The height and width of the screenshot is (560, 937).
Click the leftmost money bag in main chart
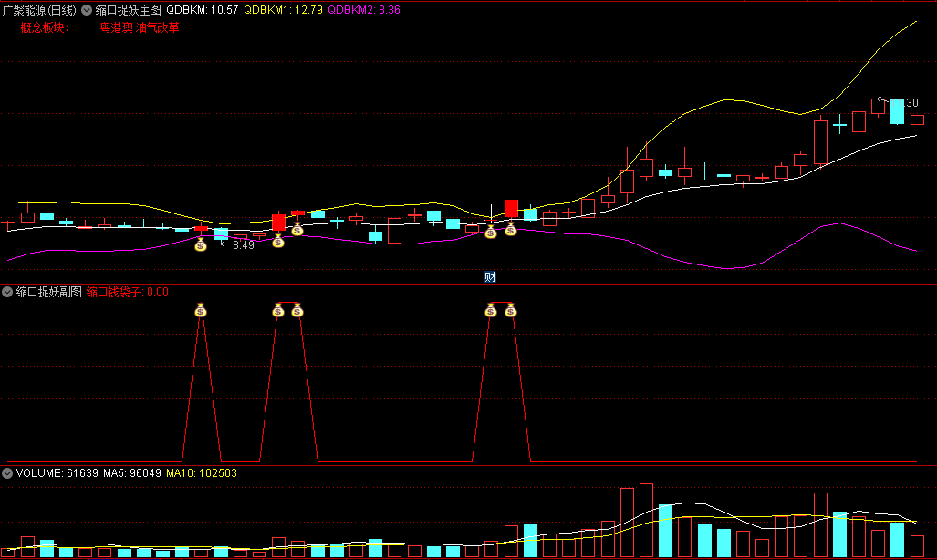[201, 244]
